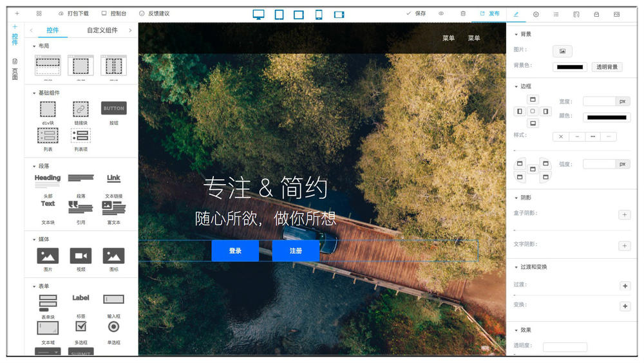Set border style to solid line
The width and height of the screenshot is (644, 363).
[577, 136]
